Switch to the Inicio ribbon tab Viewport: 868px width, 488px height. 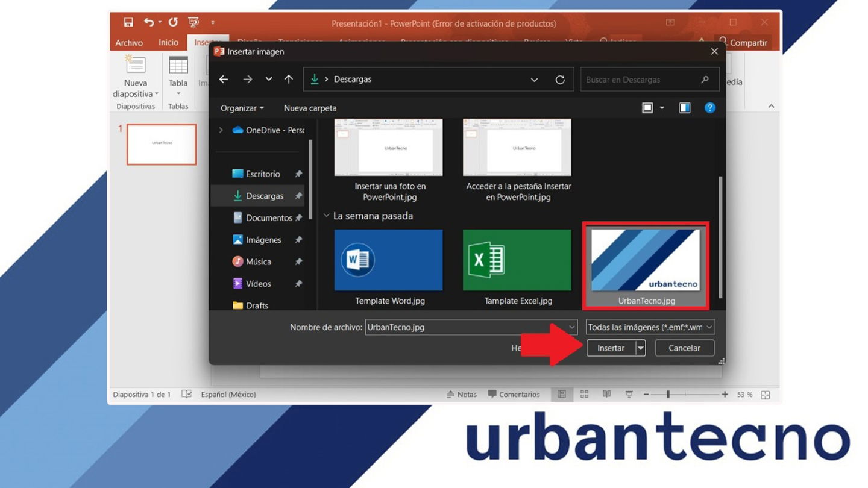tap(169, 42)
